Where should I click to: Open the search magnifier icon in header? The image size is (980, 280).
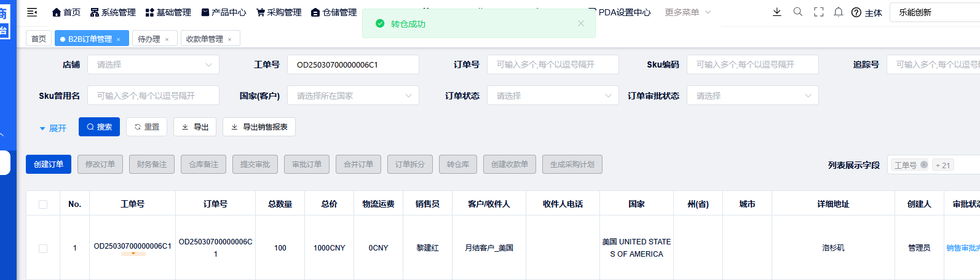tap(798, 12)
